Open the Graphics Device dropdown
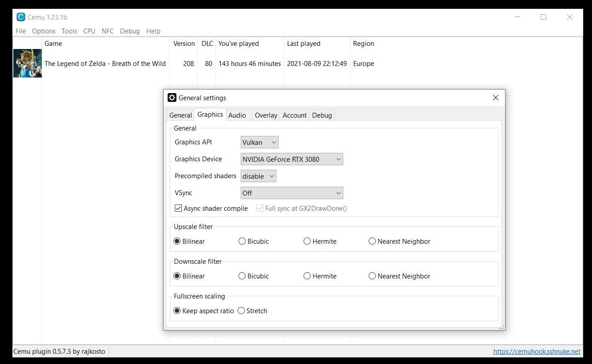Viewport: 592px width, 364px height. click(292, 159)
